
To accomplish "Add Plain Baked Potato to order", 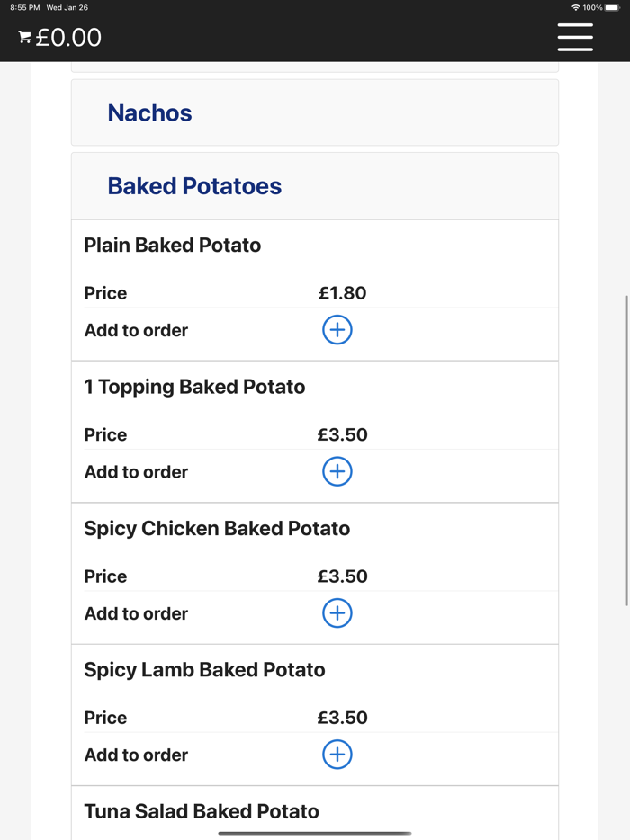I will tap(337, 330).
